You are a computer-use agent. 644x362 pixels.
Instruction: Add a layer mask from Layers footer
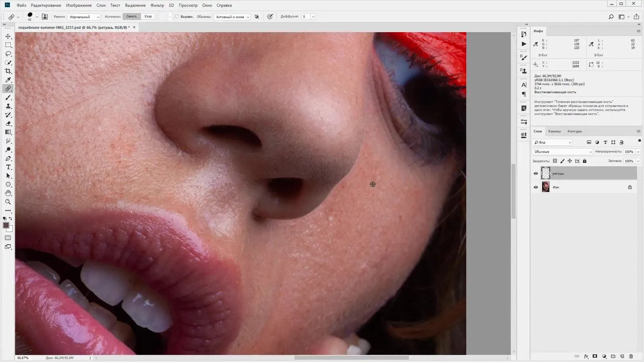[x=595, y=356]
